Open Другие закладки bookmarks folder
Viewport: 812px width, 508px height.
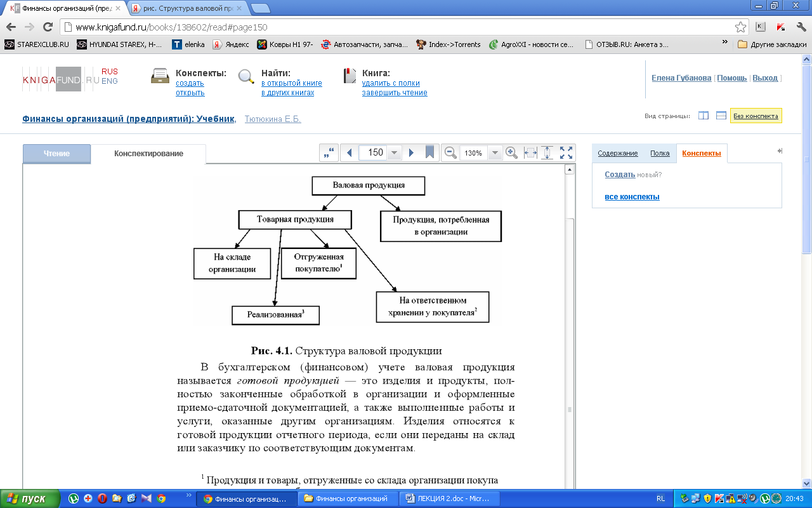click(772, 44)
